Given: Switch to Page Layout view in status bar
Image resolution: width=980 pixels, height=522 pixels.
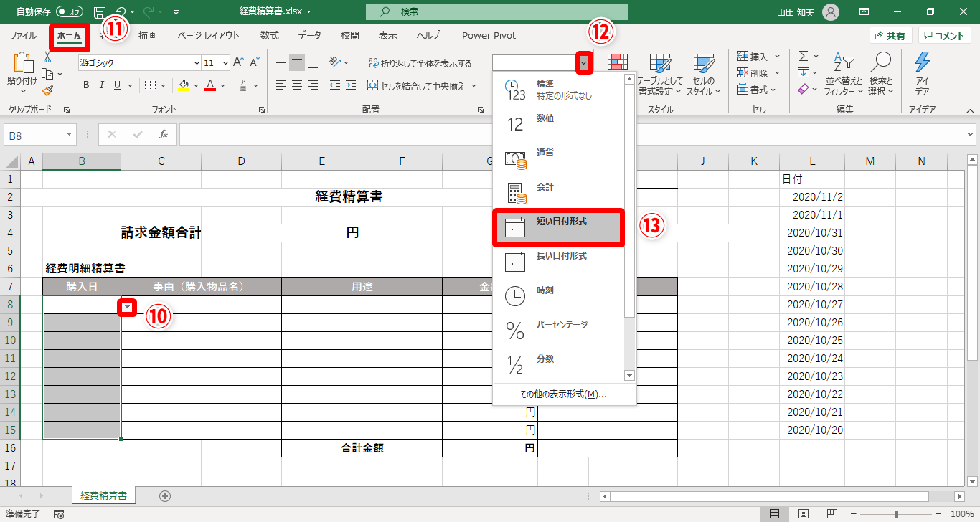Looking at the screenshot, I should [x=804, y=514].
